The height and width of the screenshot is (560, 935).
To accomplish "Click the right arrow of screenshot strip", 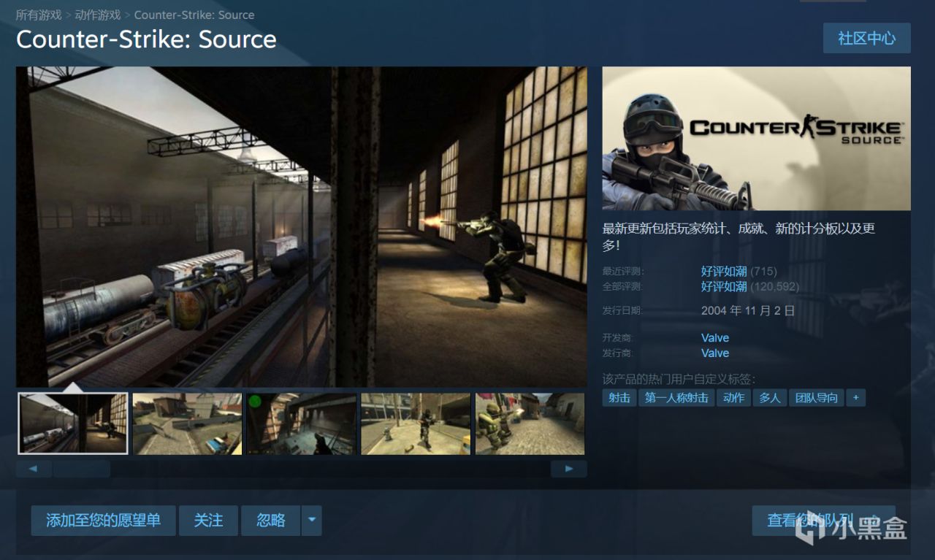I will tap(569, 469).
